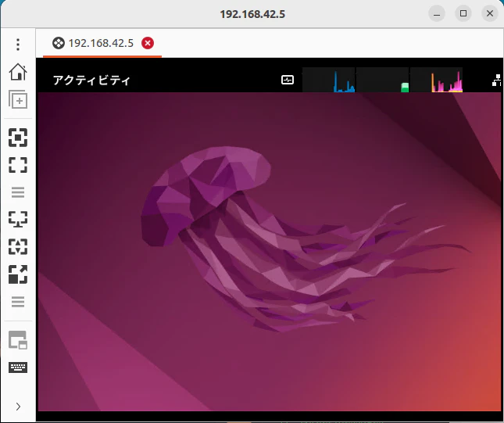Screen dimensions: 504x423
Task: Open the fullscreen options menu below the fullscreen icon
Action: 18,192
